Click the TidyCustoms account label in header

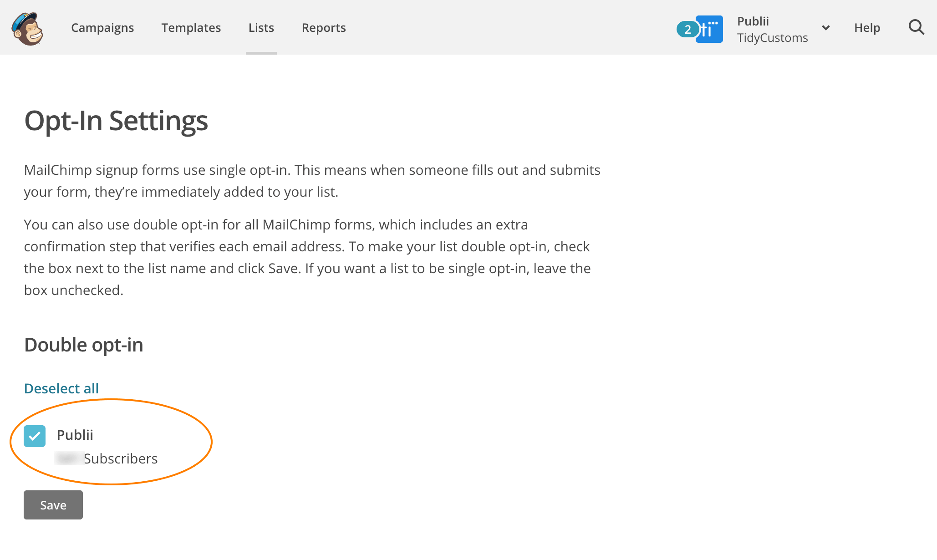click(773, 37)
